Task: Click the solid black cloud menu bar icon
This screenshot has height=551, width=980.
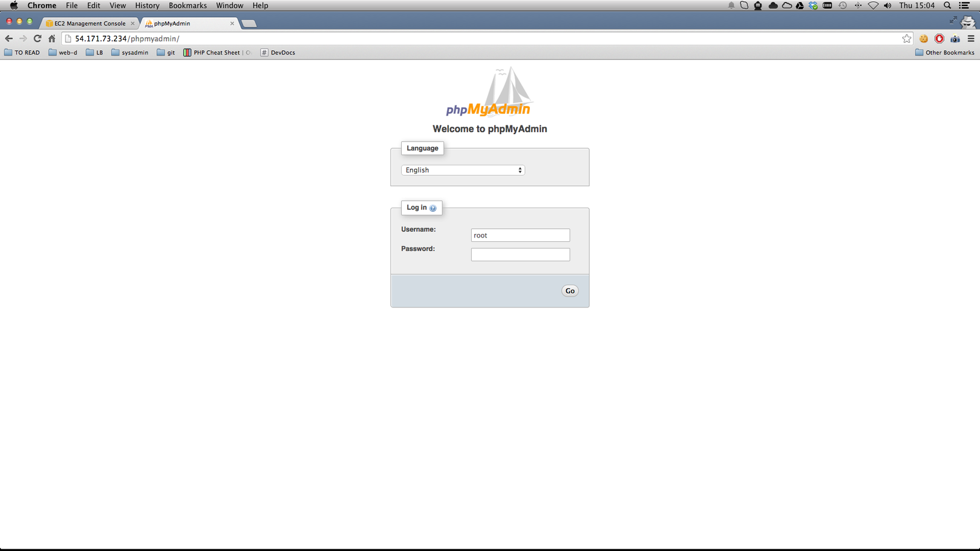Action: pos(773,6)
